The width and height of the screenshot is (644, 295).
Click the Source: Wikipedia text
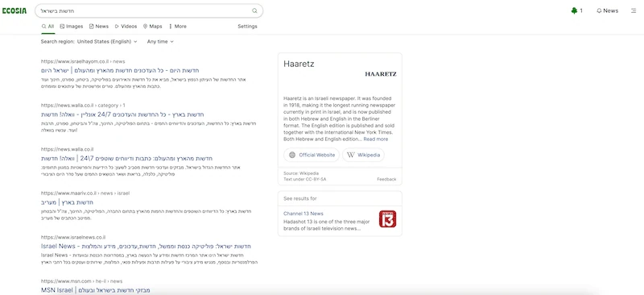coord(301,173)
